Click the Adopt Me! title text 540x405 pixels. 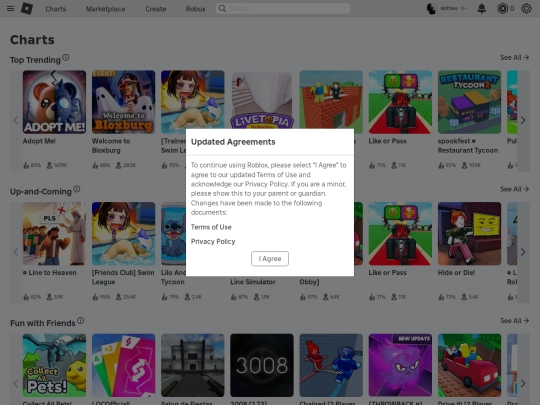[39, 141]
